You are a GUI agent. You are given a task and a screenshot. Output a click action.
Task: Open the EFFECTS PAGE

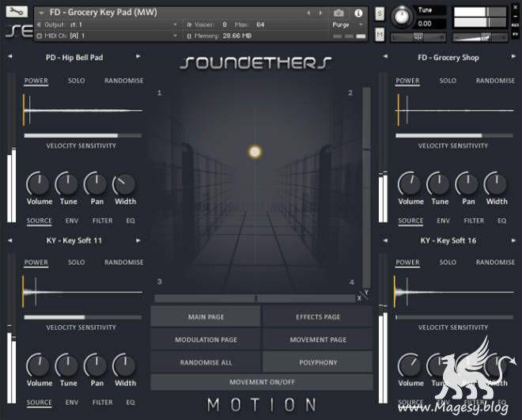tap(318, 317)
